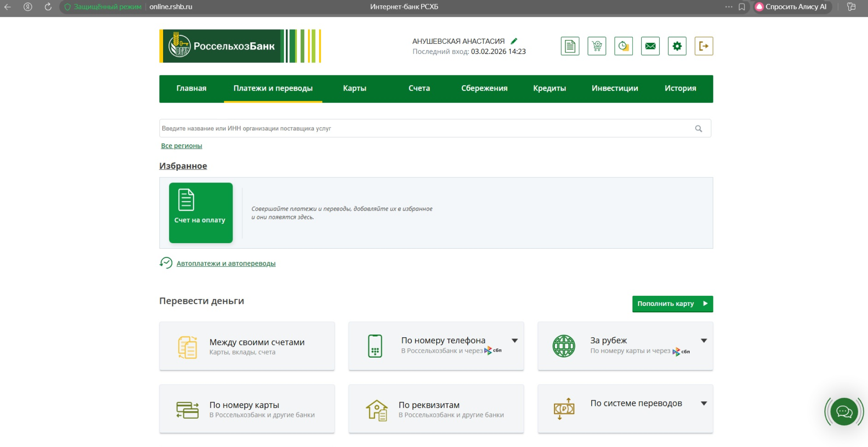Log out using the exit icon
Image resolution: width=868 pixels, height=447 pixels.
704,46
